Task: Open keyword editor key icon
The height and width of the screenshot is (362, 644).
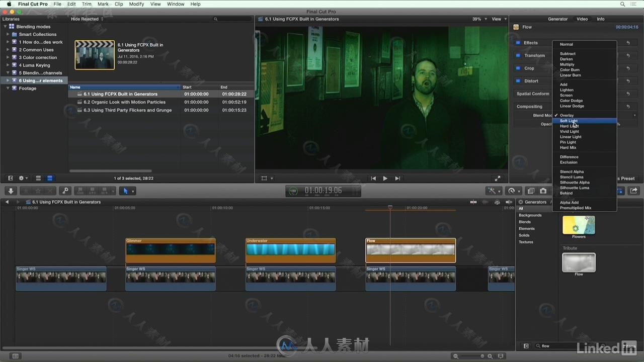Action: [x=65, y=191]
